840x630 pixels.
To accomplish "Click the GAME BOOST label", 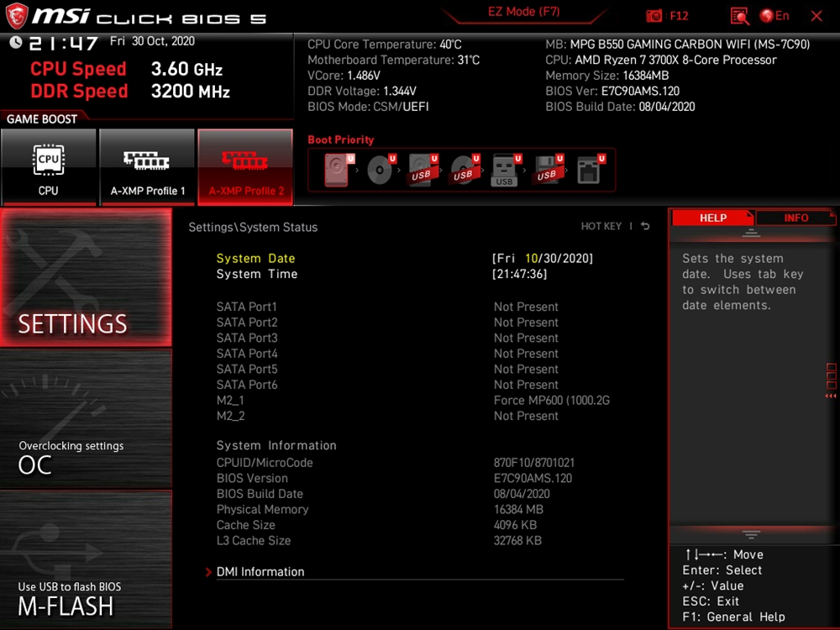I will point(42,119).
